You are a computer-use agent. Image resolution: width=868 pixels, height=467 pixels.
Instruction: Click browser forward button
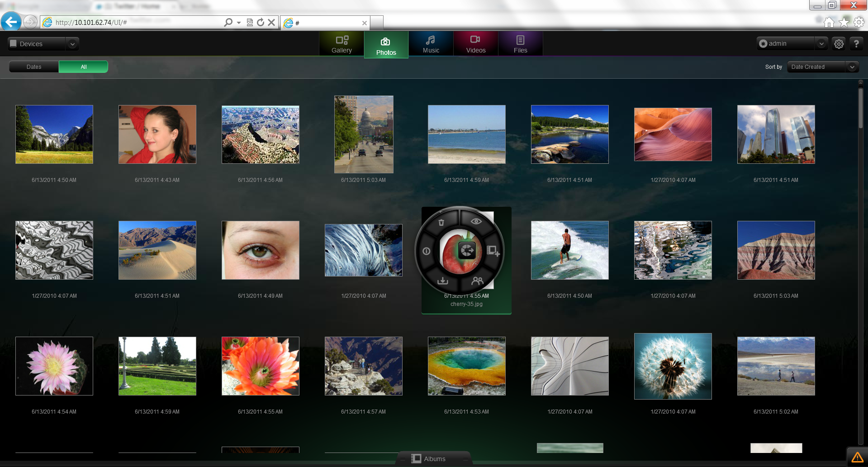click(30, 22)
